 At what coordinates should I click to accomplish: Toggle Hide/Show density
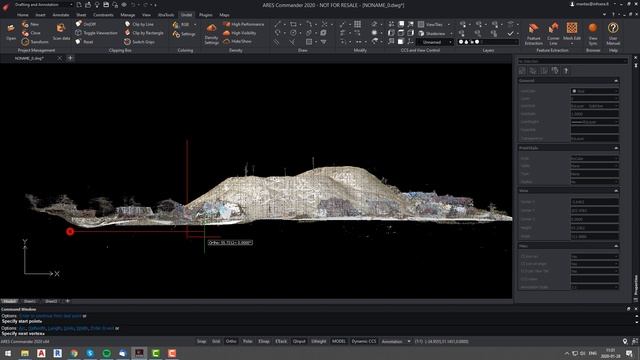pos(237,41)
